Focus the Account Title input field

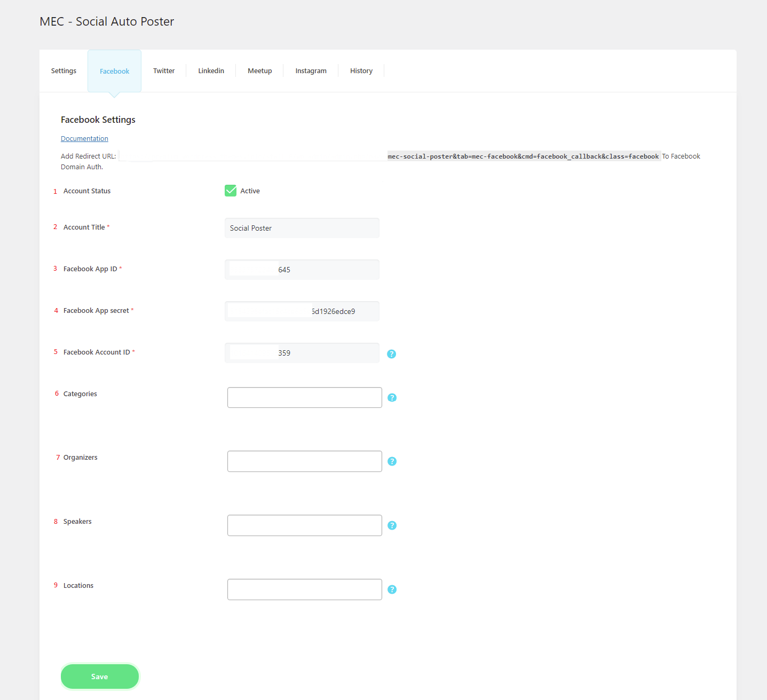tap(302, 228)
